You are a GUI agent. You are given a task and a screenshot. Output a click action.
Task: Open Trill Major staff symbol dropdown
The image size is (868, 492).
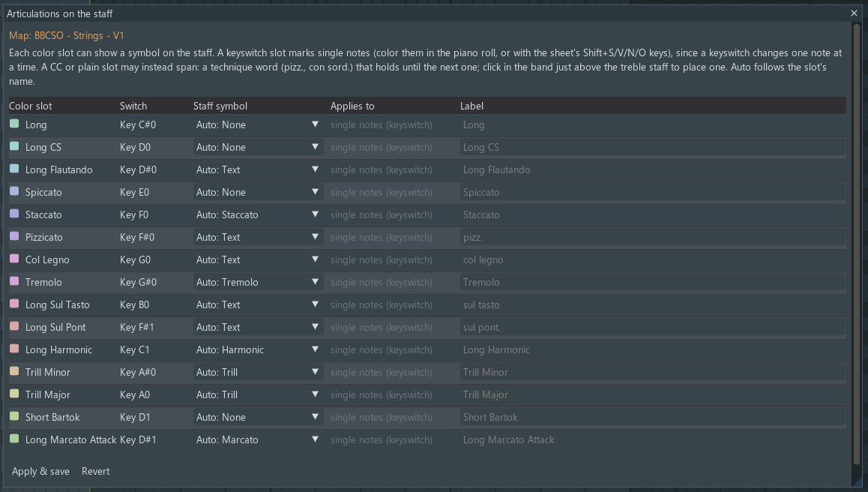[x=258, y=395]
